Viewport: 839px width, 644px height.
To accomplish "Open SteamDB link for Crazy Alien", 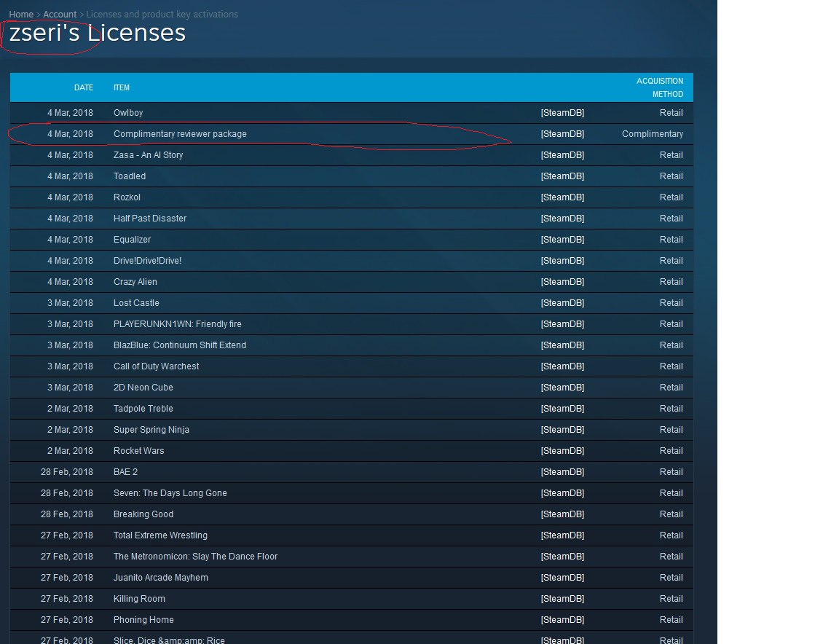I will tap(562, 282).
